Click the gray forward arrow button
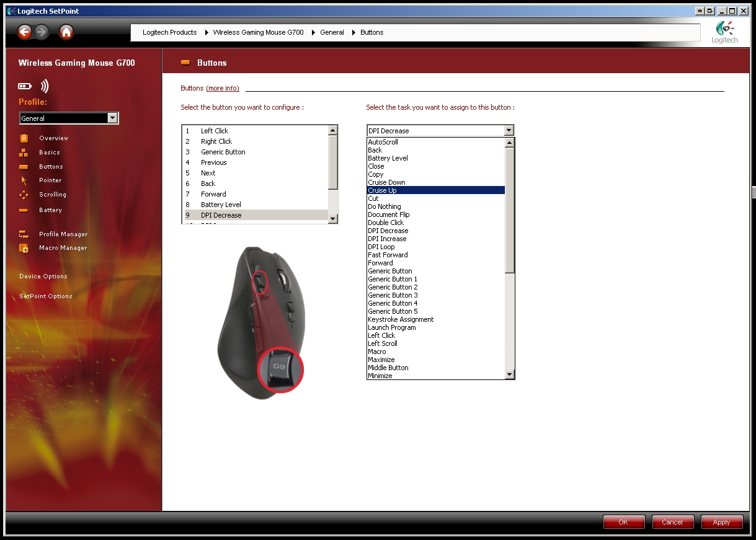Image resolution: width=756 pixels, height=540 pixels. (x=42, y=32)
